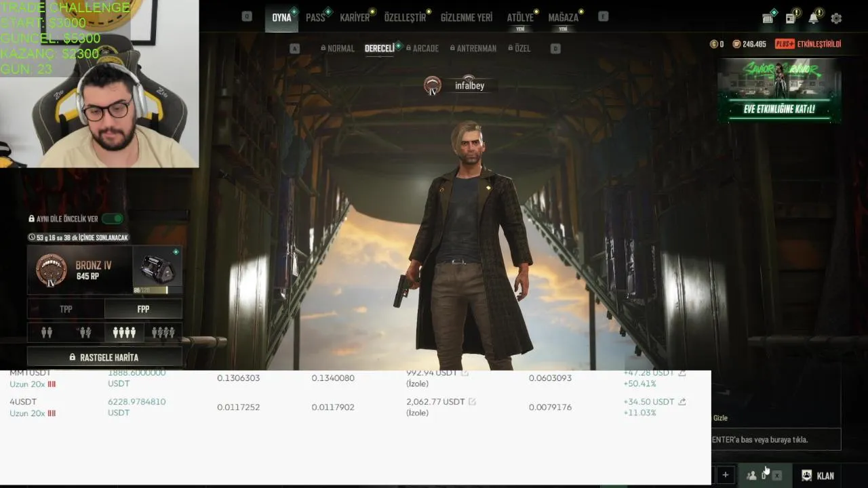The height and width of the screenshot is (488, 868).
Task: Click the PLUS+ badge
Action: click(x=785, y=44)
